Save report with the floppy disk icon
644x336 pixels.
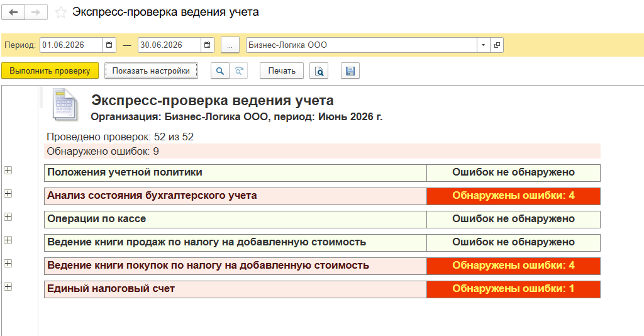pos(350,70)
